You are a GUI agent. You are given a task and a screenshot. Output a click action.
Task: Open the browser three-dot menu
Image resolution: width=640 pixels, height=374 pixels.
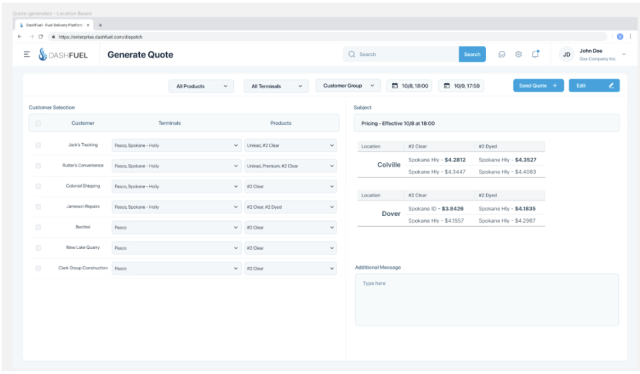click(631, 36)
